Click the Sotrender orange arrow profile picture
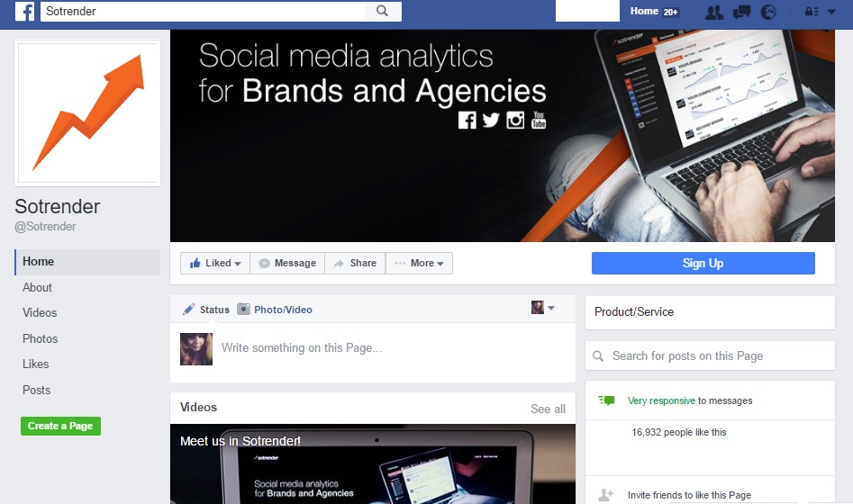This screenshot has height=504, width=853. [87, 112]
